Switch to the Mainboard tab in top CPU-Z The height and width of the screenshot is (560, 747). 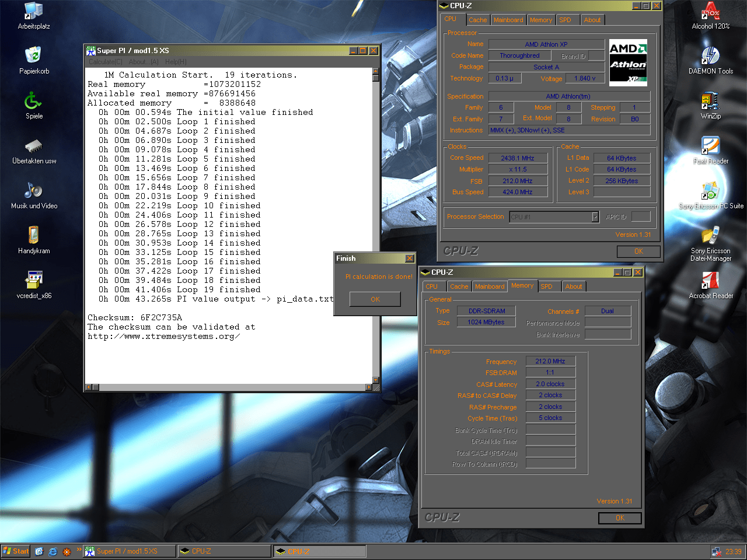click(x=508, y=20)
